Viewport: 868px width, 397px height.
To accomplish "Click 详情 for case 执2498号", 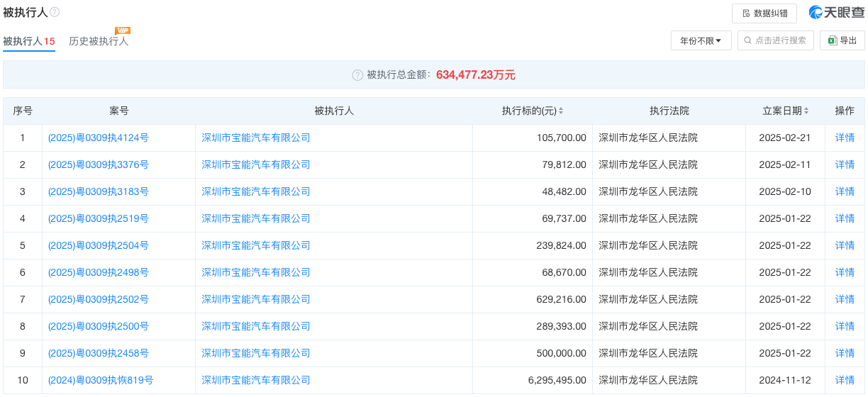I will point(845,272).
